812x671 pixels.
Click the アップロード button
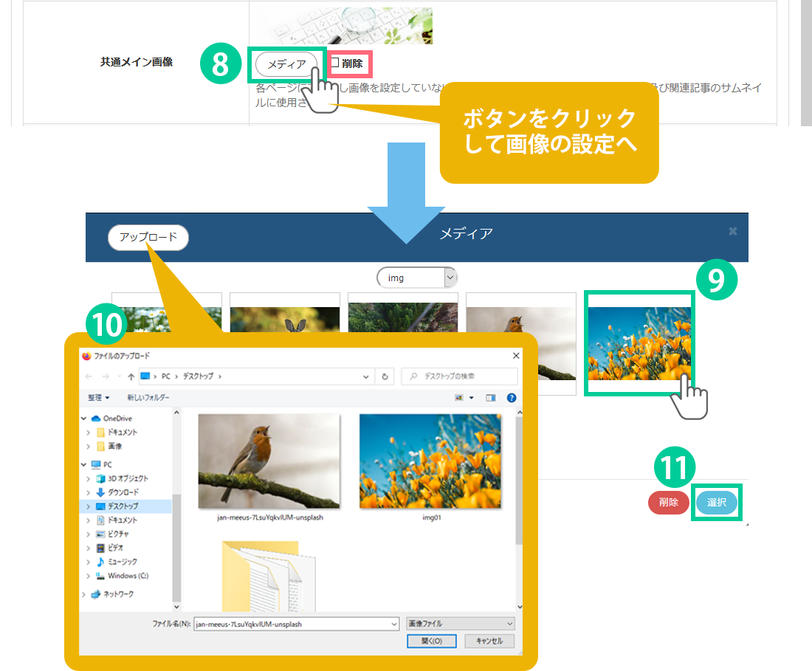148,237
